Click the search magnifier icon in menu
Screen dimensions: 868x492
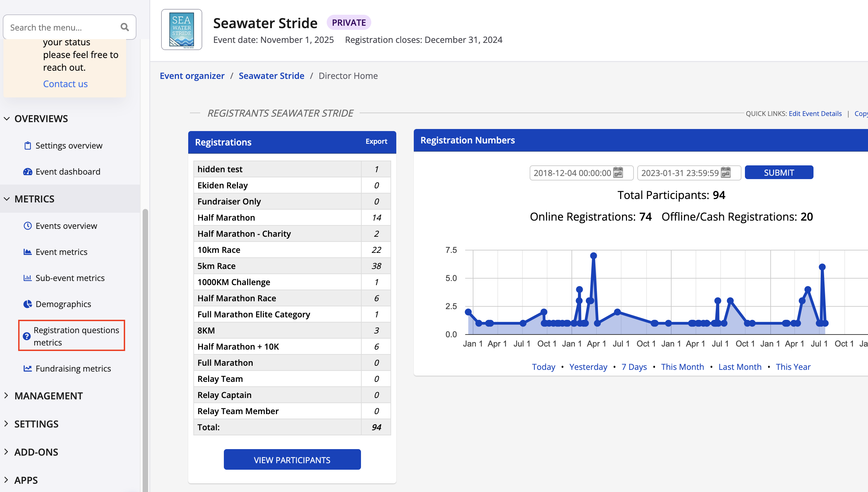click(x=124, y=27)
